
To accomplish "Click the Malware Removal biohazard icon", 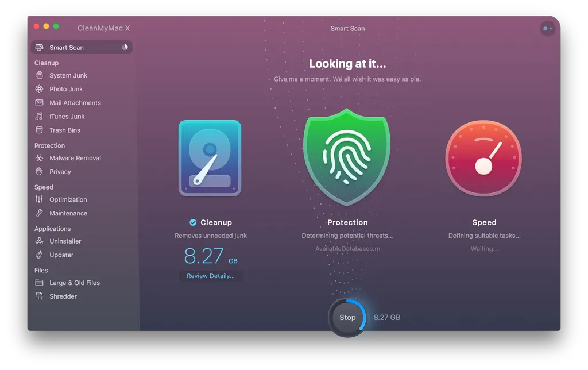I will [39, 158].
